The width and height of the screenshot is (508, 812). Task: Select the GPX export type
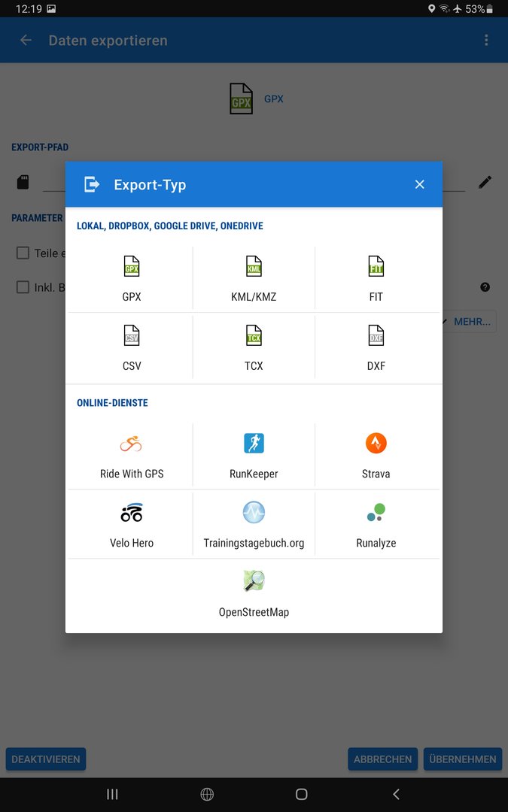coord(132,279)
